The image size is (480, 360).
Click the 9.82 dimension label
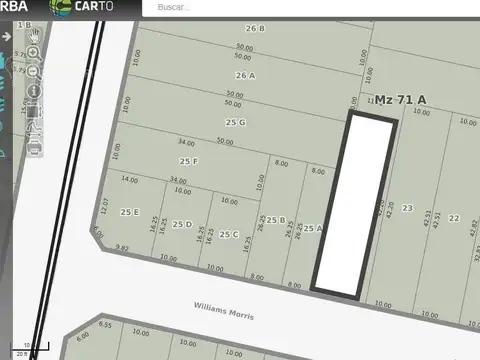click(122, 248)
